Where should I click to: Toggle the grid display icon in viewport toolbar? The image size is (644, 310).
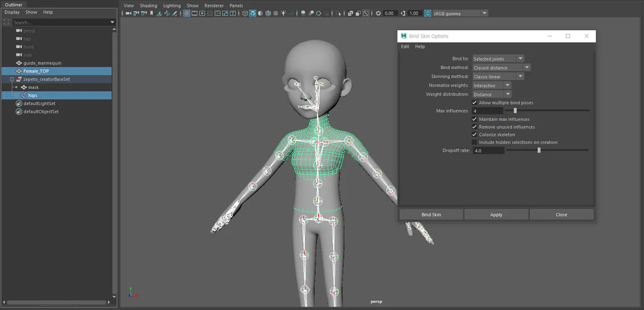pyautogui.click(x=186, y=14)
